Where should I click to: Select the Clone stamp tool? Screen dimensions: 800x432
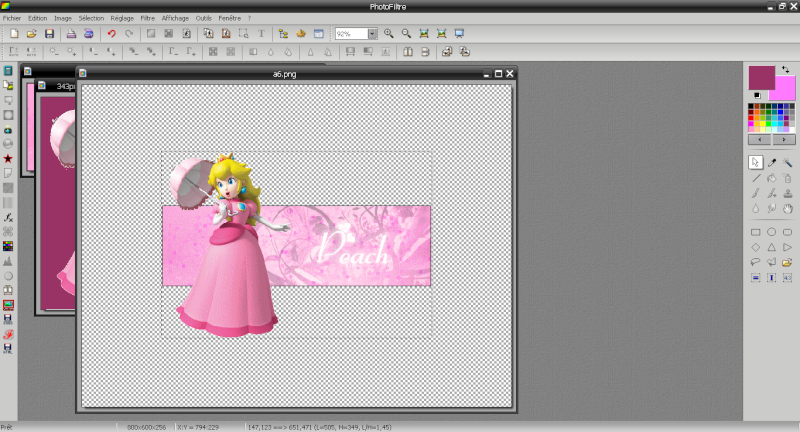click(x=788, y=193)
